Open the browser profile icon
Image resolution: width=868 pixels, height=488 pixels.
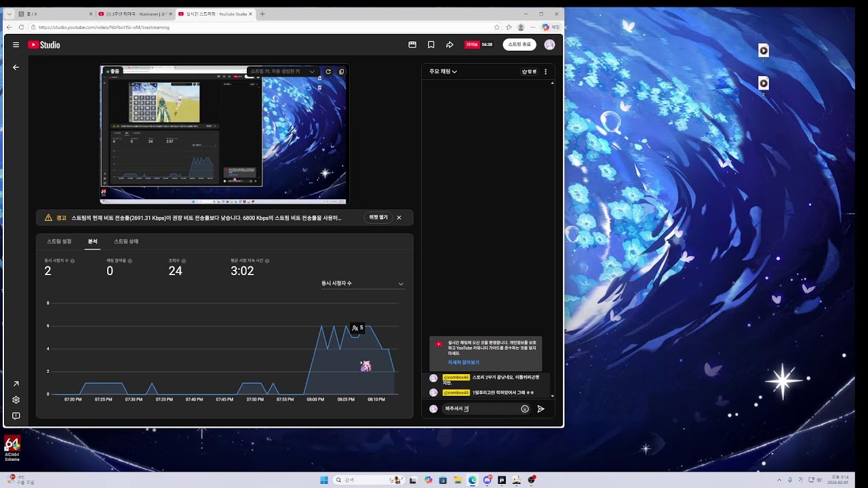pyautogui.click(x=521, y=27)
